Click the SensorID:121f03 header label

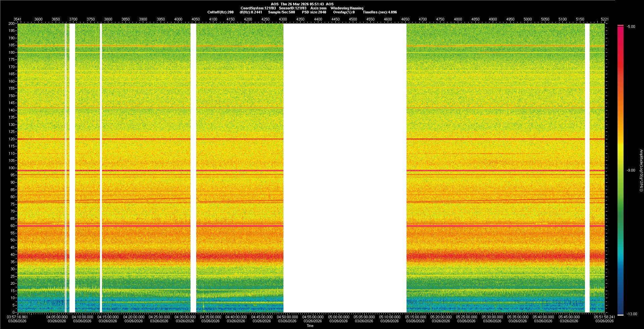(x=292, y=8)
